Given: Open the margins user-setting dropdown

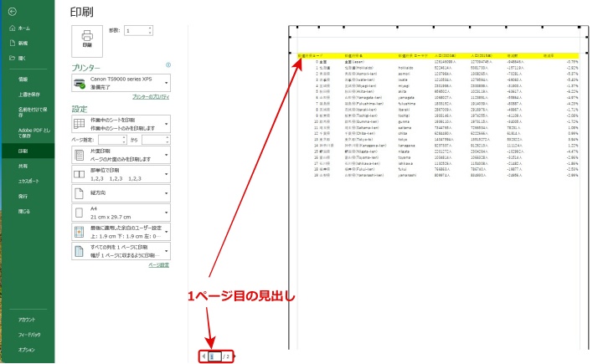Looking at the screenshot, I should [x=121, y=232].
